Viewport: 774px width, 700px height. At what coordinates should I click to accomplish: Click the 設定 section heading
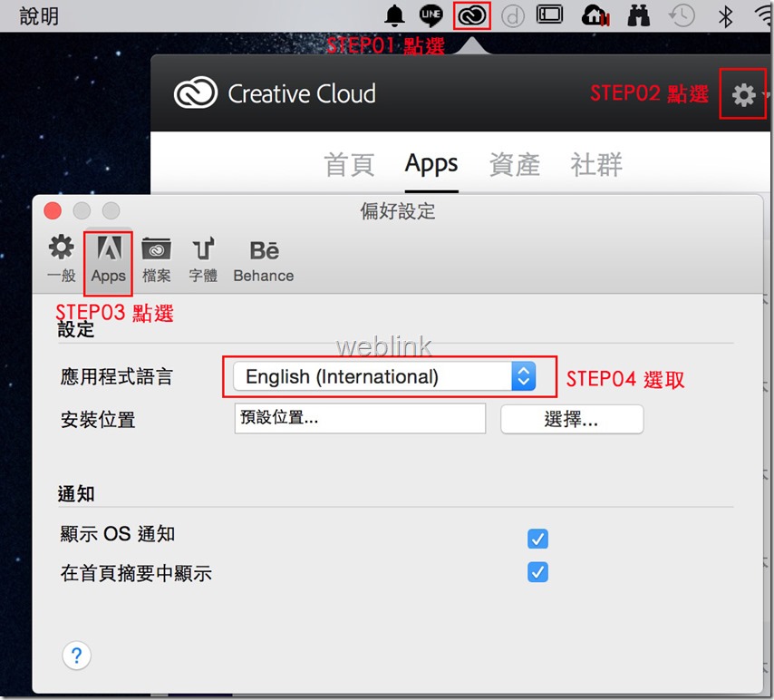[75, 329]
